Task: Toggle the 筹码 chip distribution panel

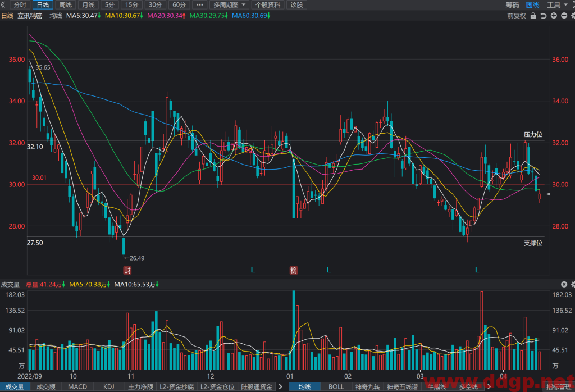Action: coord(512,4)
